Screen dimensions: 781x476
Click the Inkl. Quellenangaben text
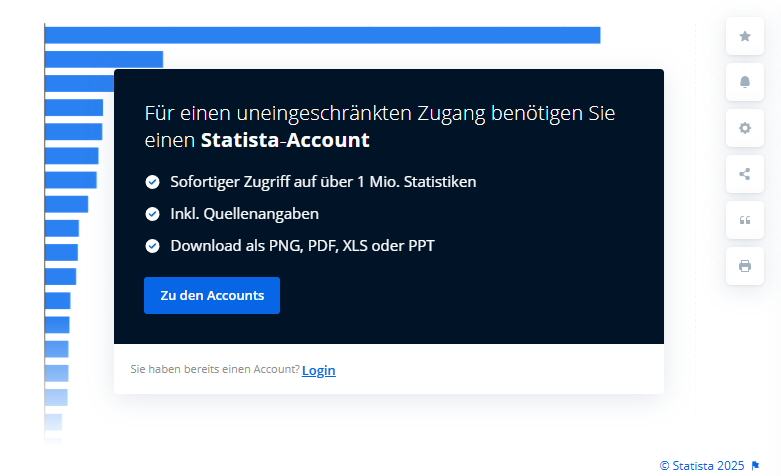pos(244,214)
